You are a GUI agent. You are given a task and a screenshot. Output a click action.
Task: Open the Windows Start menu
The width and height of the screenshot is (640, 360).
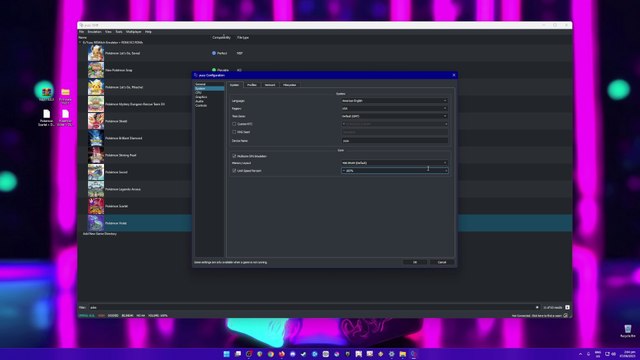227,354
